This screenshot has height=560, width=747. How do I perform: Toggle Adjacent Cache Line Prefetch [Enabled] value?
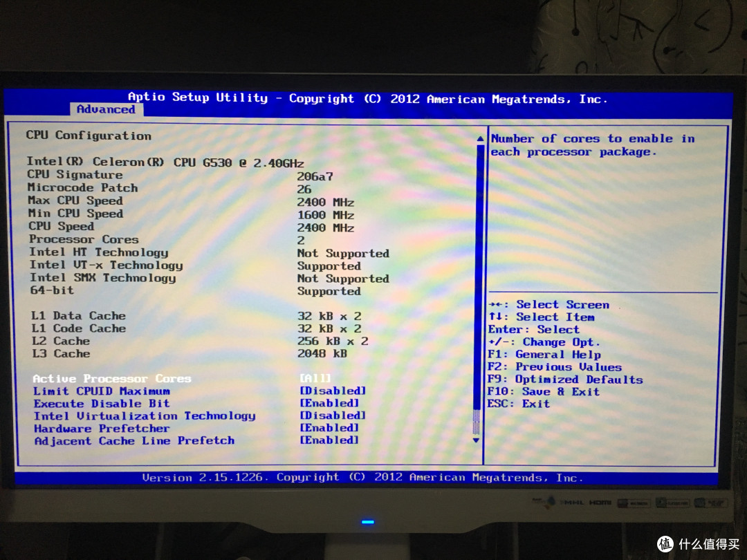329,440
